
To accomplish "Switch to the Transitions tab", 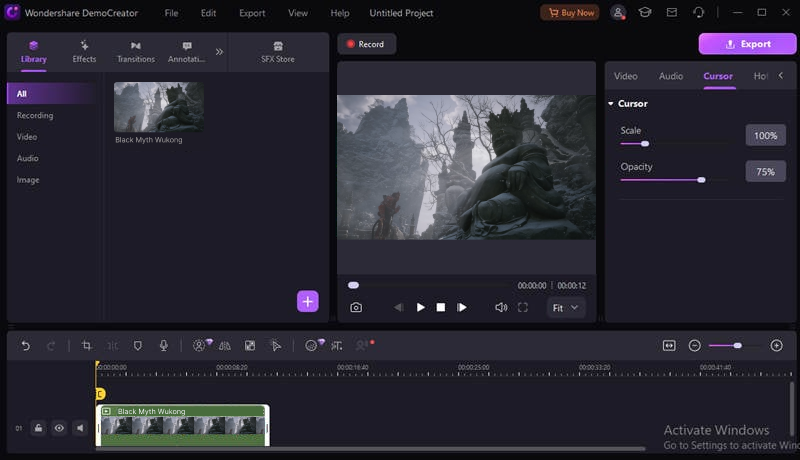I will pyautogui.click(x=136, y=52).
